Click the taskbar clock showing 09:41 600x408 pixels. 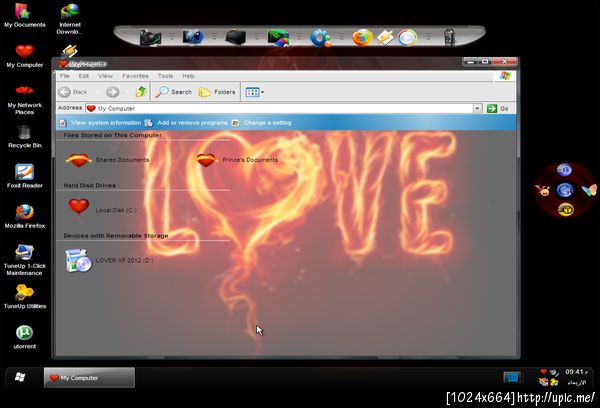pyautogui.click(x=576, y=372)
